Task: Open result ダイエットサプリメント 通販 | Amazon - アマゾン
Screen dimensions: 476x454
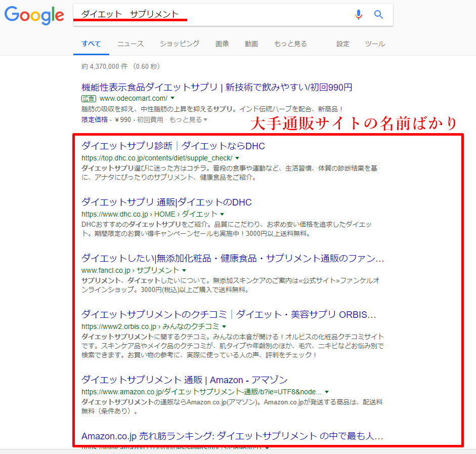Action: tap(184, 380)
